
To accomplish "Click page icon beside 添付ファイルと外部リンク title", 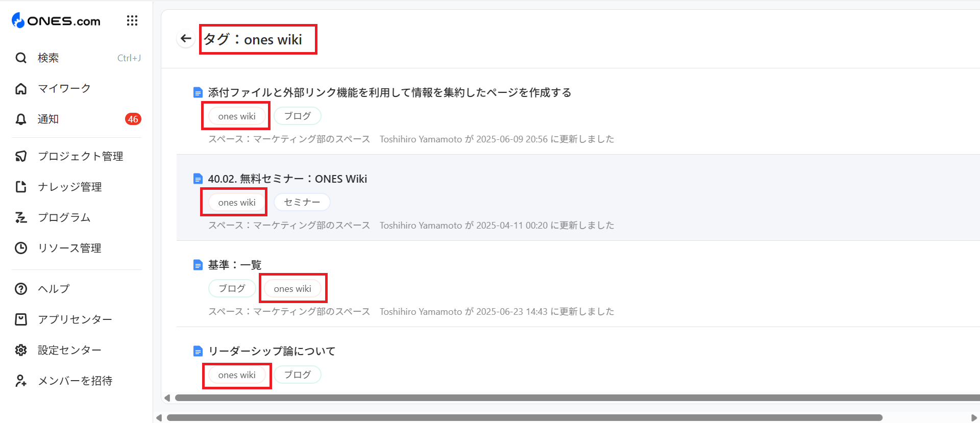I will tap(198, 92).
